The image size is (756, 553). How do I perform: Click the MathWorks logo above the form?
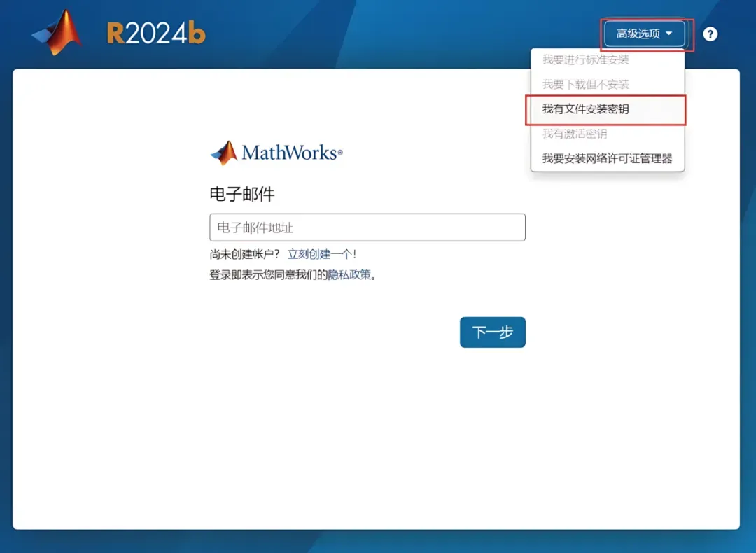pos(276,153)
